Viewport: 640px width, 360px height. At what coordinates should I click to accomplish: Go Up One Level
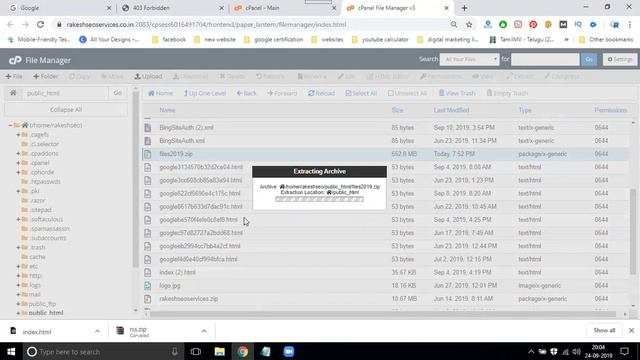tap(204, 93)
